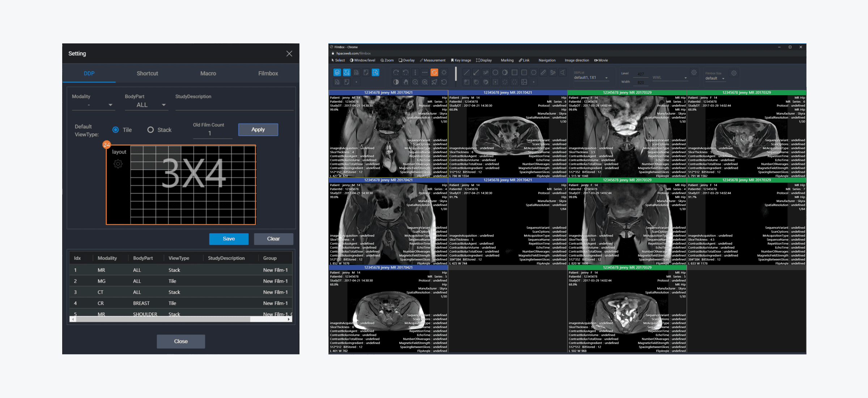
Task: Click the blue stacked layers icon
Action: [x=337, y=72]
